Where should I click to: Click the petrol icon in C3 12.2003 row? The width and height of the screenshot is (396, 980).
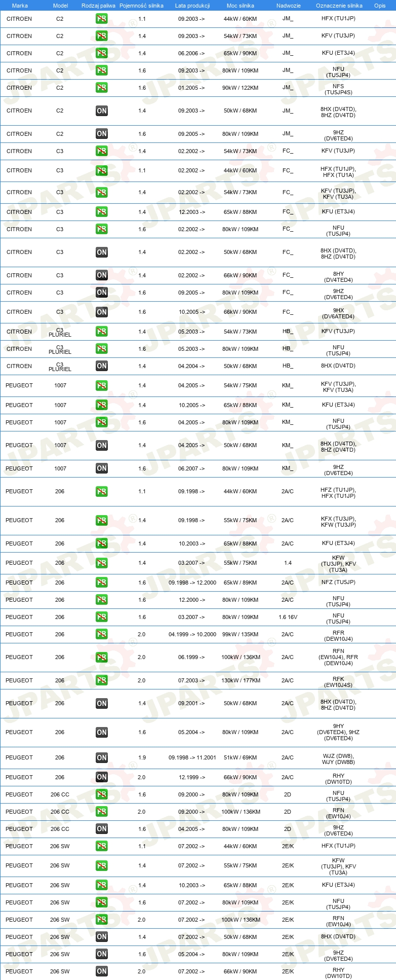(x=102, y=212)
